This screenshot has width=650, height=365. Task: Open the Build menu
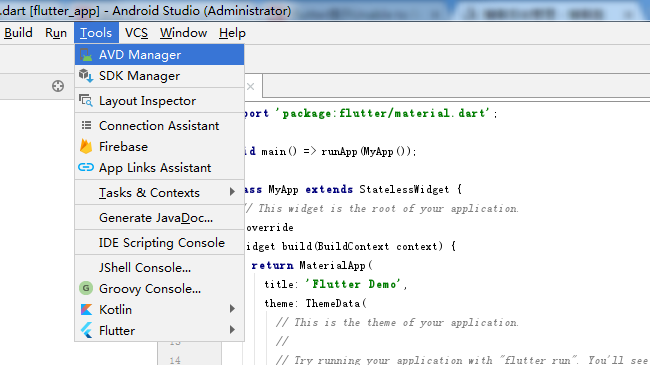tap(18, 33)
